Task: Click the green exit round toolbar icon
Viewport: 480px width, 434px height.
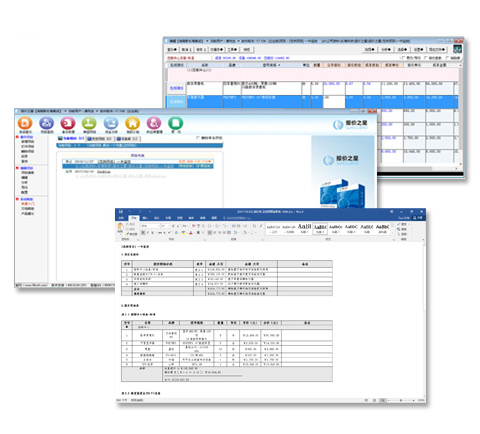Action: tap(175, 123)
